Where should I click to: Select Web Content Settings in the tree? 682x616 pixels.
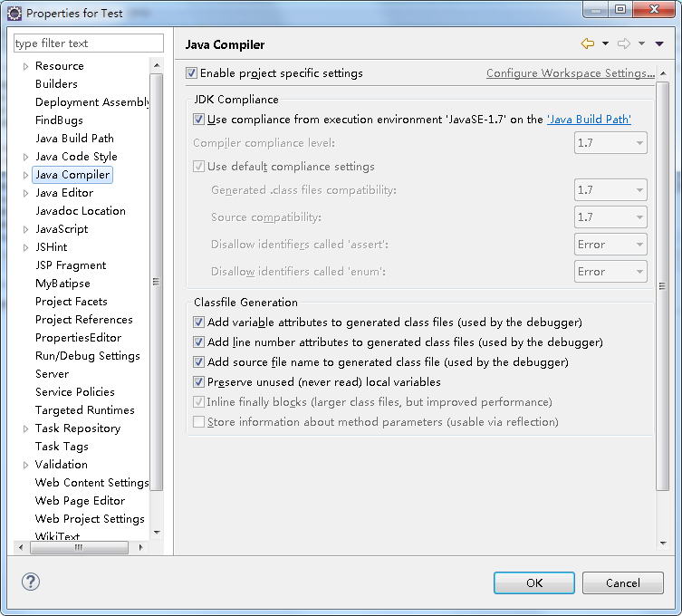tap(91, 483)
